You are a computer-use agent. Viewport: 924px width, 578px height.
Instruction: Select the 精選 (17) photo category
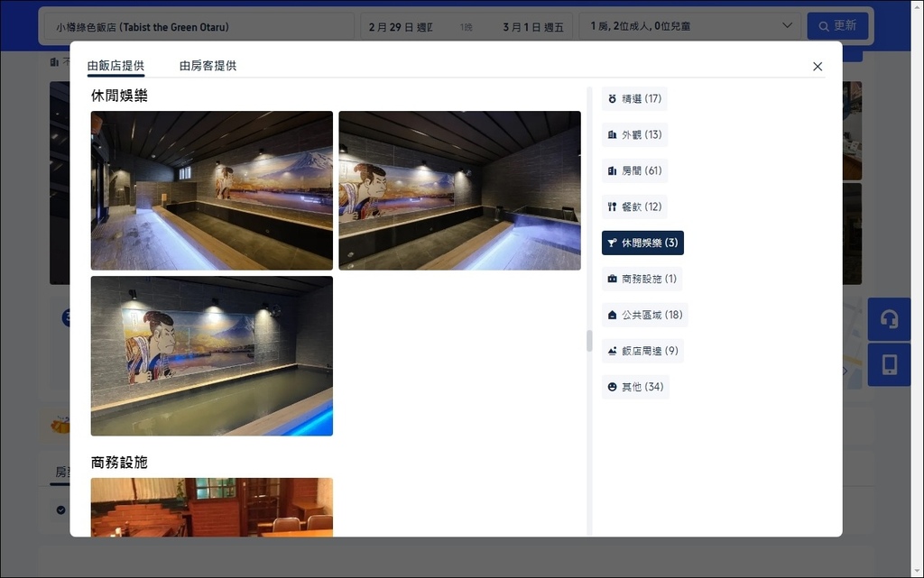click(634, 99)
